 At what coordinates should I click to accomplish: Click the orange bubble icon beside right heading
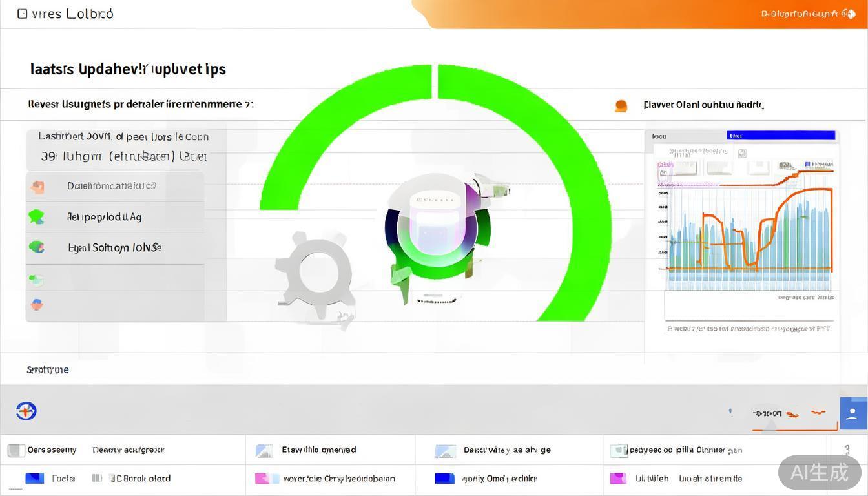coord(621,106)
